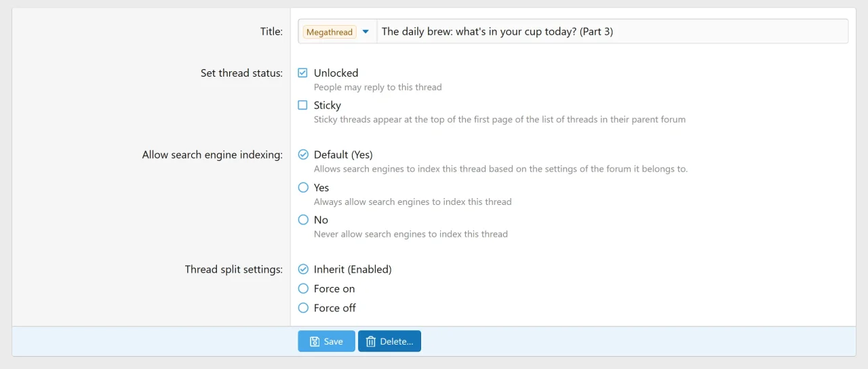The image size is (868, 369).
Task: Edit the thread title text field
Action: [612, 31]
